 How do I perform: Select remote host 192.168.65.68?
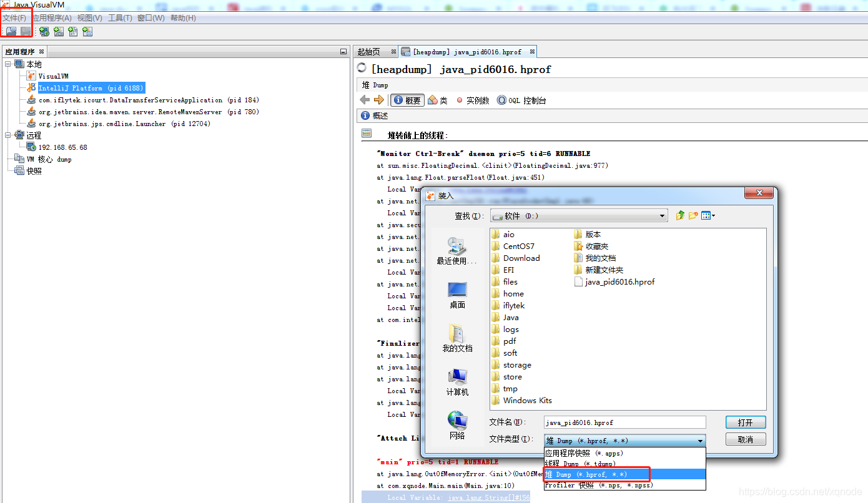pyautogui.click(x=63, y=147)
